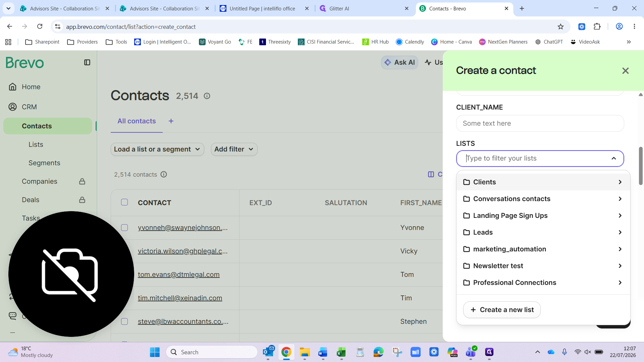Switch to the All contacts tab
Viewport: 644px width, 362px height.
pyautogui.click(x=137, y=121)
